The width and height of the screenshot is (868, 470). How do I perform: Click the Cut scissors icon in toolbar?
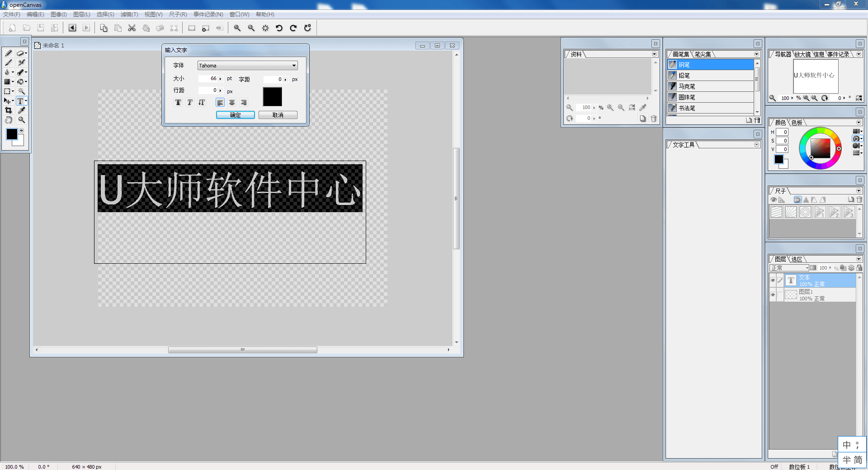pyautogui.click(x=132, y=28)
